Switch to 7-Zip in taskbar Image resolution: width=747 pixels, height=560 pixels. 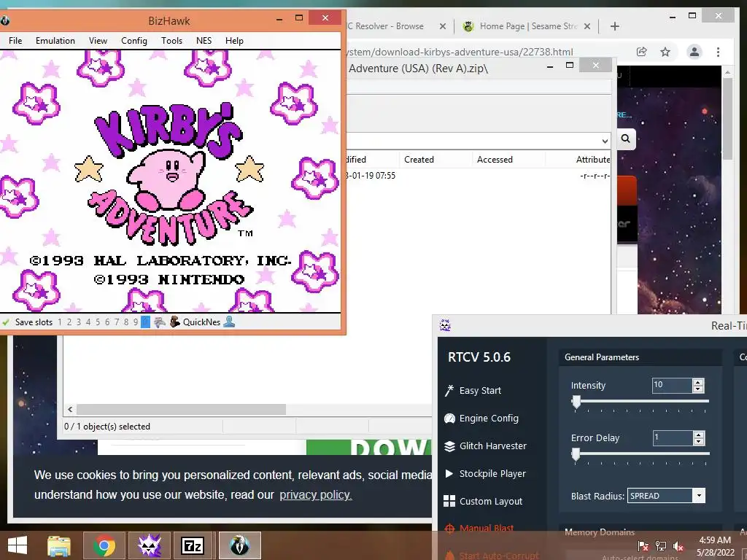[193, 545]
